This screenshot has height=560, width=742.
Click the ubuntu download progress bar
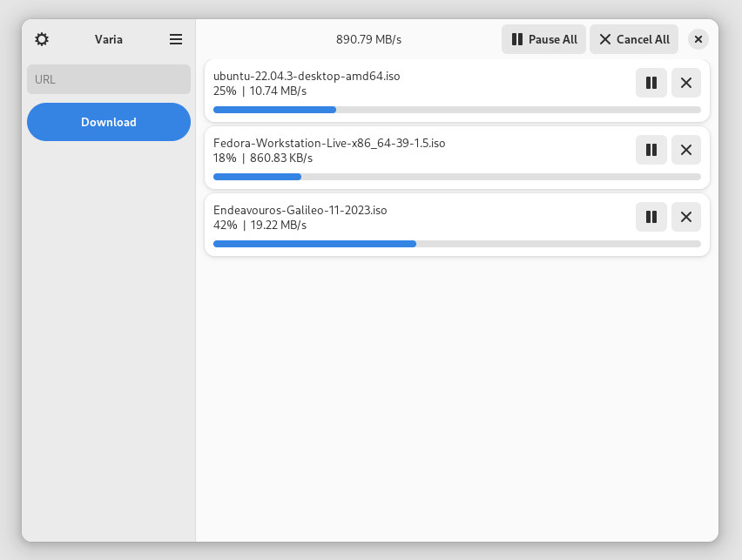tap(457, 110)
